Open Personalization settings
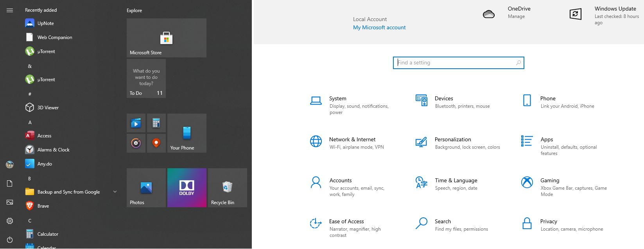This screenshot has width=644, height=249. pos(458,143)
